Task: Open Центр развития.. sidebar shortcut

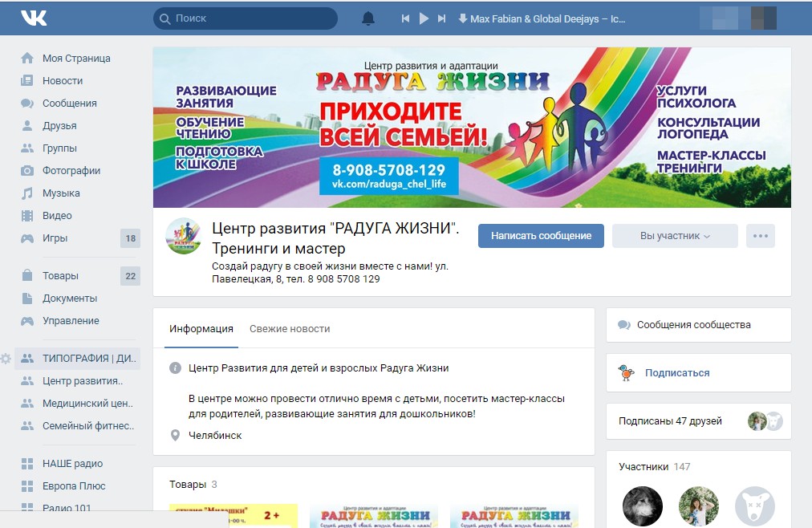Action: (77, 381)
